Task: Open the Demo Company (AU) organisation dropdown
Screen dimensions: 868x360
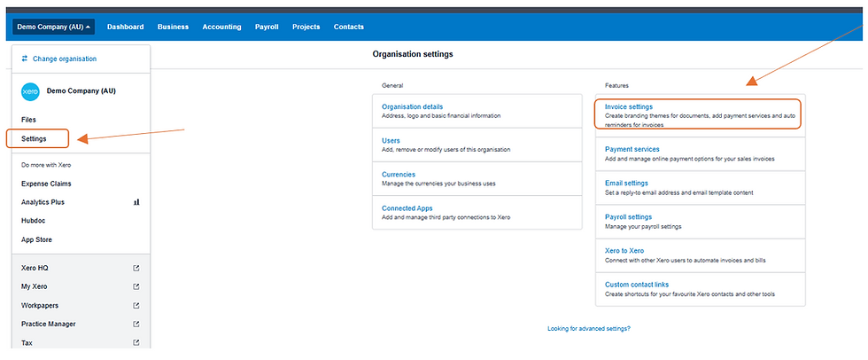Action: (x=54, y=27)
